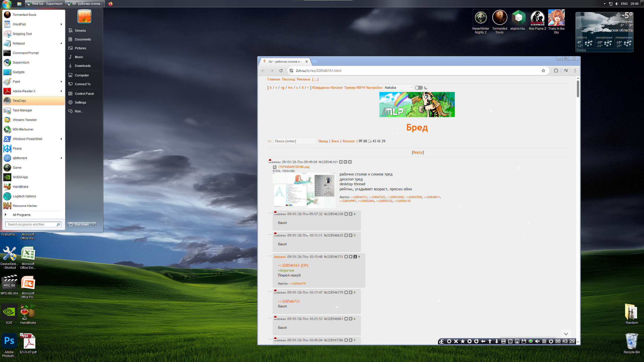
Task: Expand the Shut down options arrow
Action: (94, 224)
